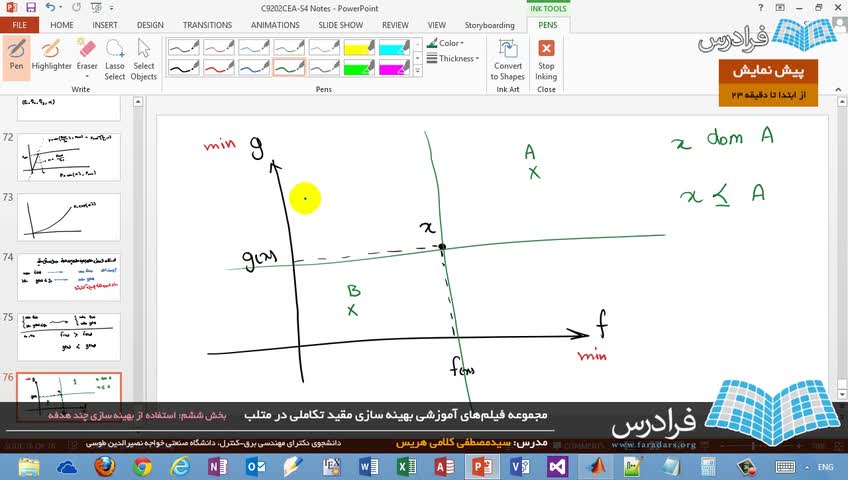
Task: Collapse the ribbon with the chevron
Action: [x=838, y=89]
